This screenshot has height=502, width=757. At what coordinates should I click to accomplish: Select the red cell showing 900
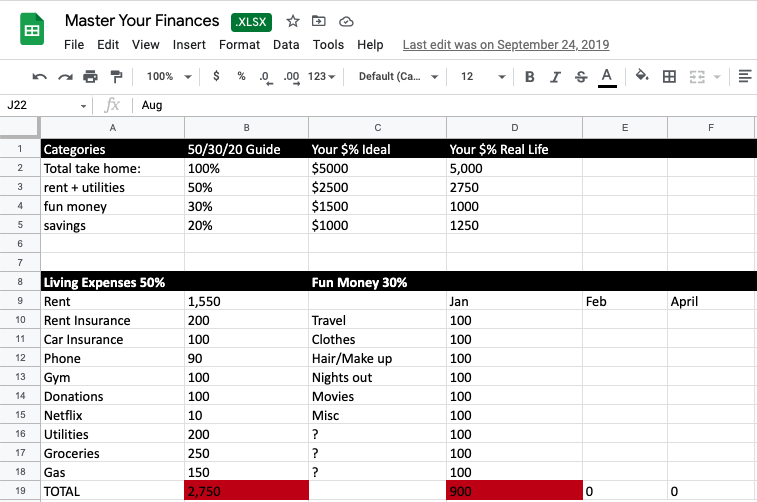pos(515,491)
